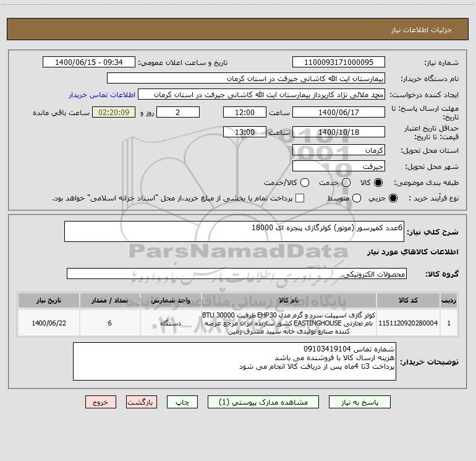Click the remaining time countdown 02:20:09
Screen dimensions: 476x461
114,112
